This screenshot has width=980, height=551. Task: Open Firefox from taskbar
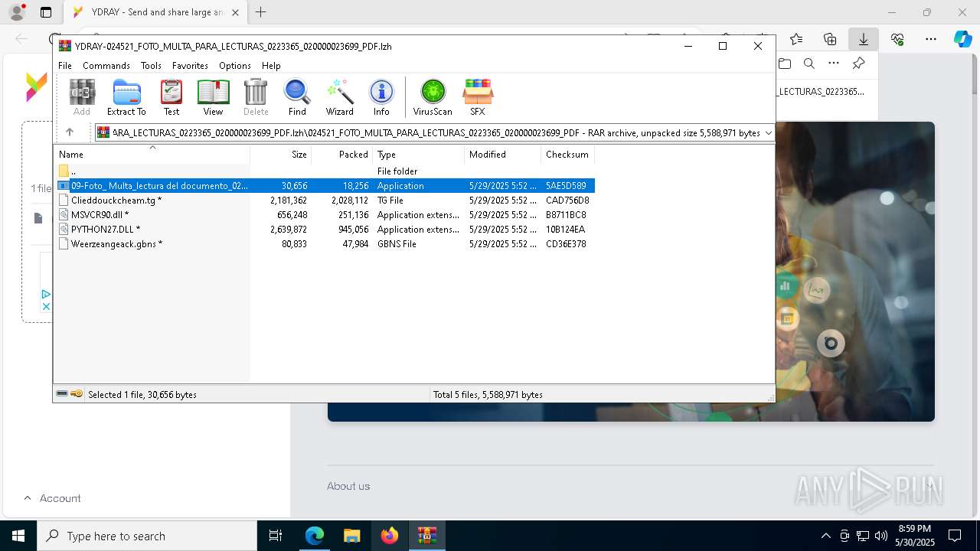389,536
